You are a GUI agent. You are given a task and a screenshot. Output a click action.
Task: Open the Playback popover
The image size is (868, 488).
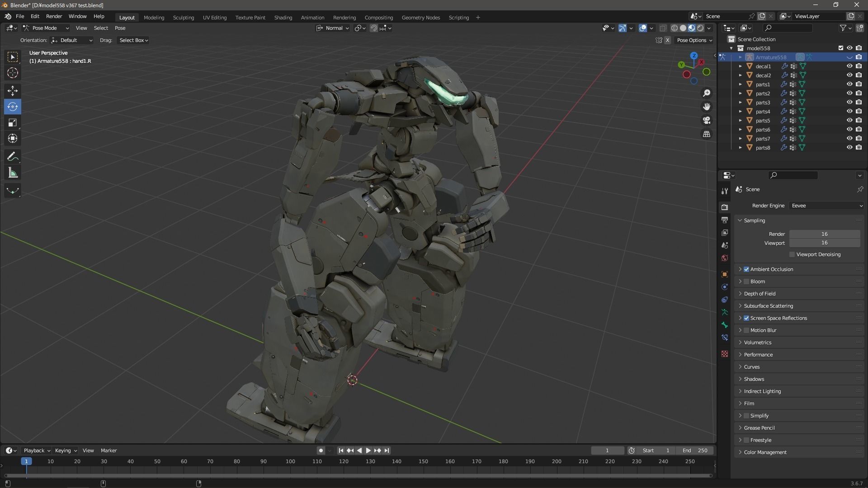tap(37, 450)
